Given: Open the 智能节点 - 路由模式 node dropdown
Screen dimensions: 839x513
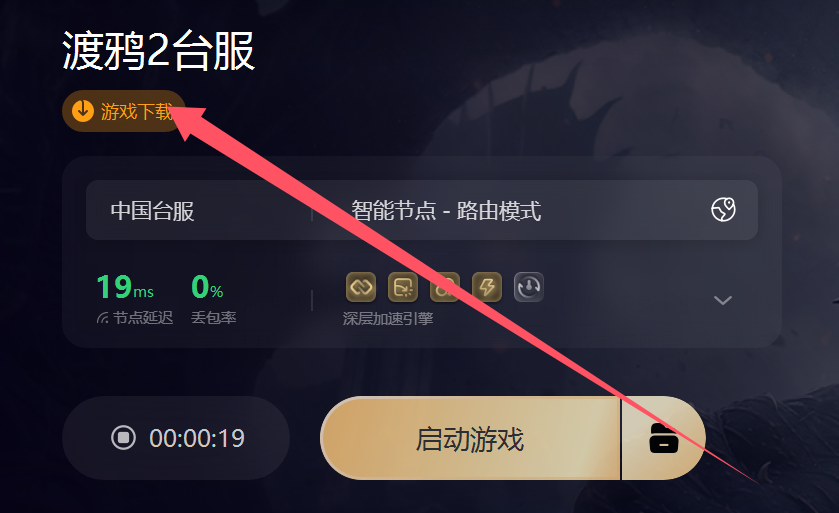Looking at the screenshot, I should (446, 211).
